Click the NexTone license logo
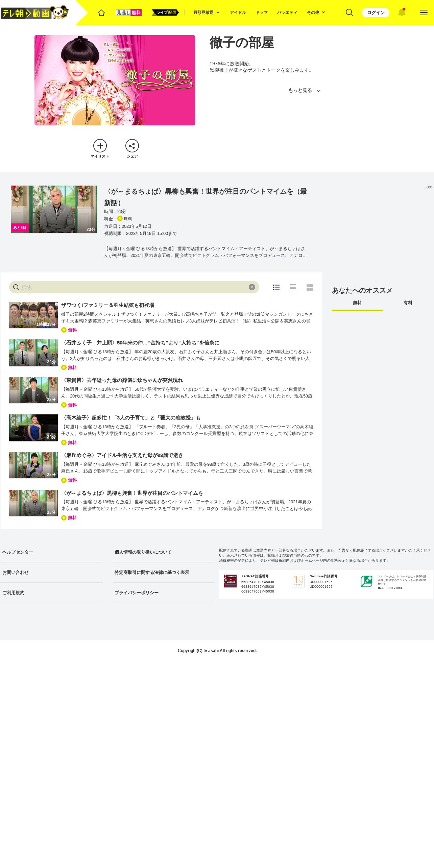This screenshot has height=868, width=434. tap(298, 581)
